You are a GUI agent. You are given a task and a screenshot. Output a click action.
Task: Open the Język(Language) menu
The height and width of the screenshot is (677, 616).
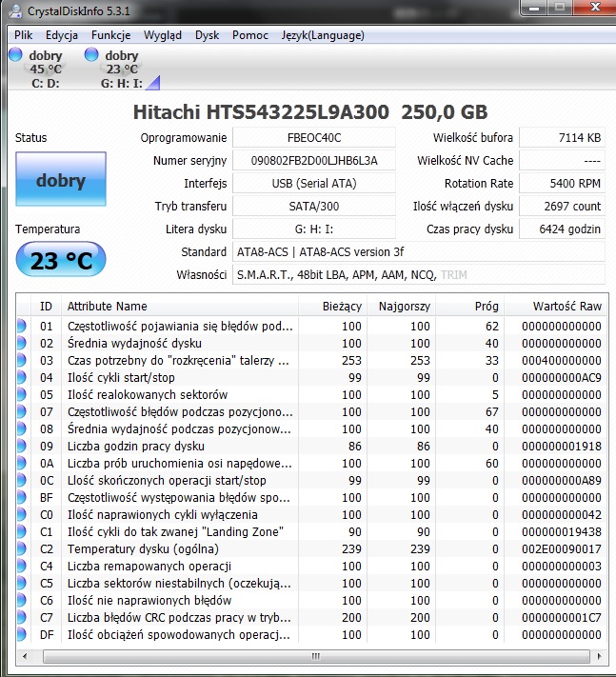(323, 35)
